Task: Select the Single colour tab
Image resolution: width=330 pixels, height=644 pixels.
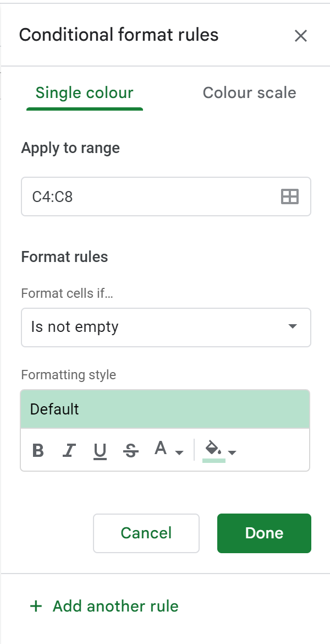Action: tap(84, 92)
